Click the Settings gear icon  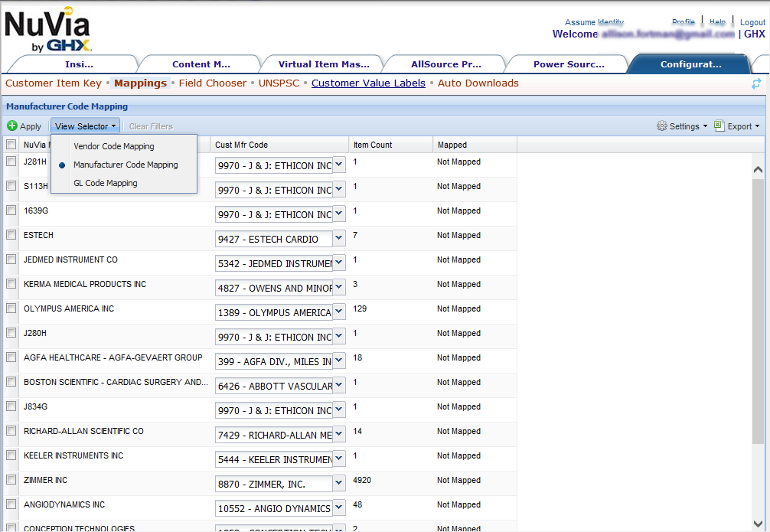pyautogui.click(x=662, y=126)
